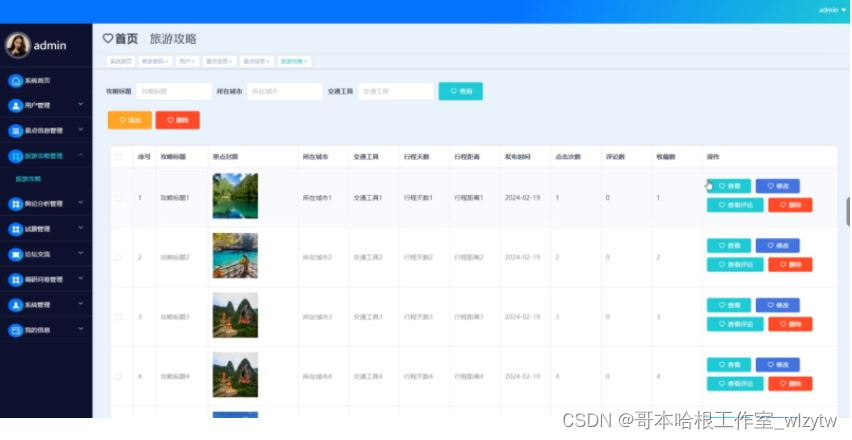Open the 旅游攻略 submenu item in sidebar

point(28,179)
